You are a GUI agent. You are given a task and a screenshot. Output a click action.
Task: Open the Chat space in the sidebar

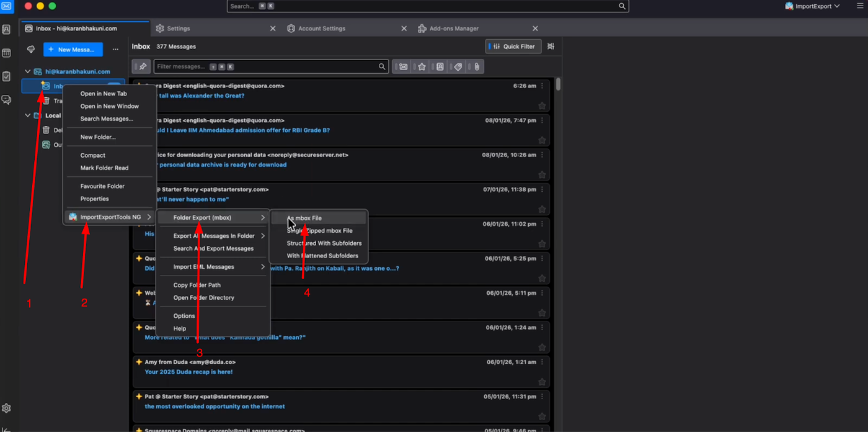6,100
